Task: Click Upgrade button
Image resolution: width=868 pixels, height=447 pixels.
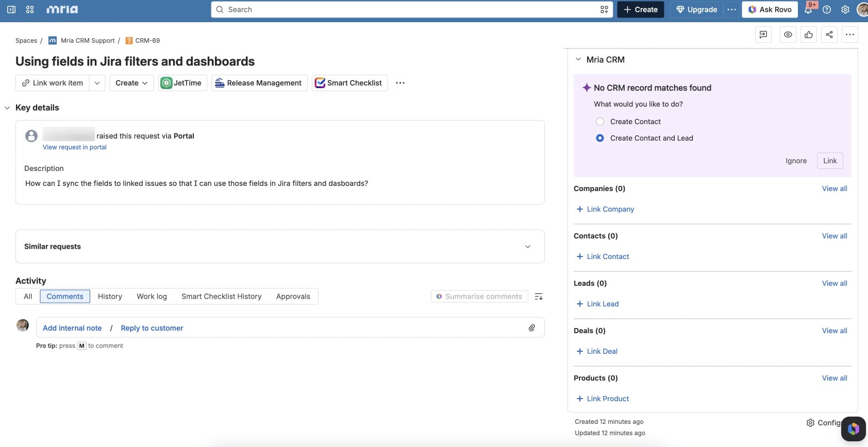Action: coord(696,9)
